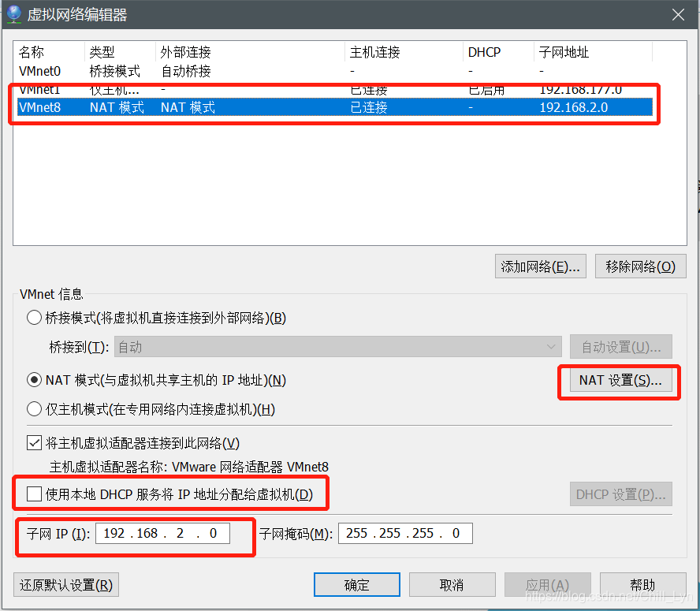Select the NAT 模式 radio button
700x611 pixels.
(35, 380)
